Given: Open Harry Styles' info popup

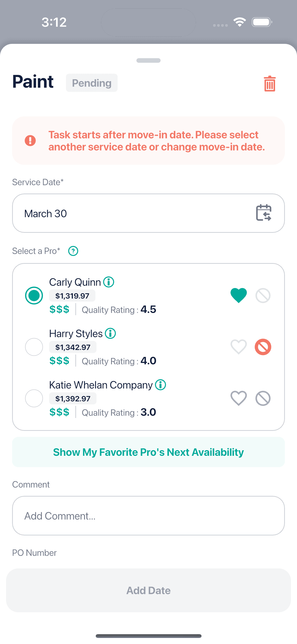Looking at the screenshot, I should click(110, 333).
